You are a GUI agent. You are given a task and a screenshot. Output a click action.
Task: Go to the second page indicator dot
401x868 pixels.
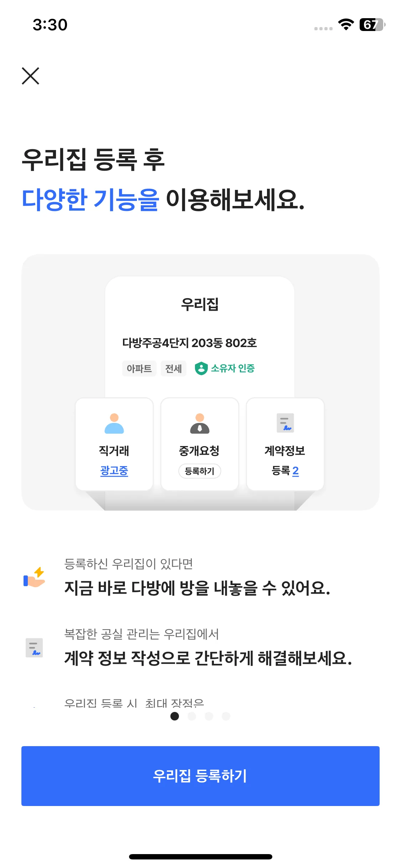192,716
